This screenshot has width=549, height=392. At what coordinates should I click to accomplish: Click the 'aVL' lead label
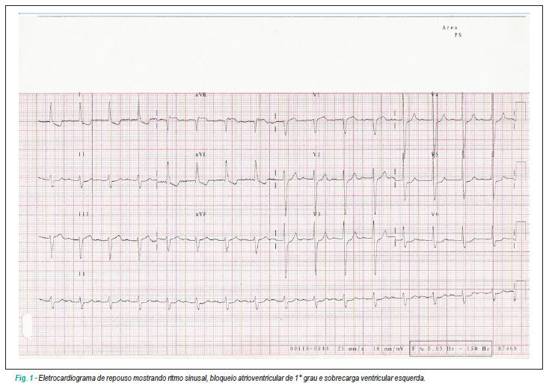pyautogui.click(x=200, y=155)
